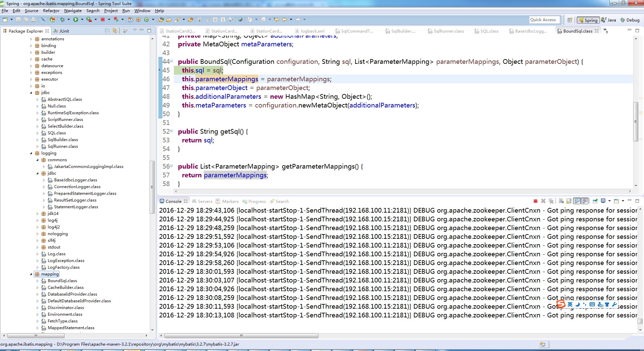Select BoundSql.class in the mapping package
The height and width of the screenshot is (351, 644).
[x=62, y=281]
